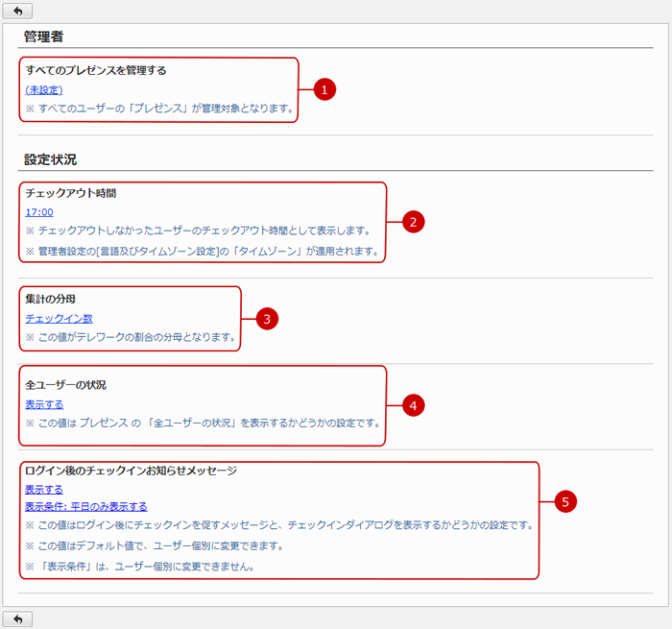The height and width of the screenshot is (629, 672).
Task: Click 表示する under ログイン後のチェックインお知らせメッセージ
Action: coord(44,489)
